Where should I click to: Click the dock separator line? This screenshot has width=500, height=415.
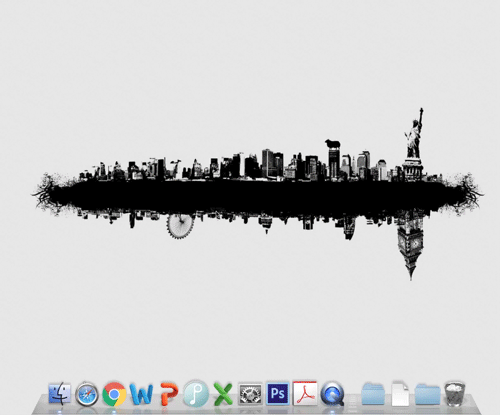[x=353, y=402]
